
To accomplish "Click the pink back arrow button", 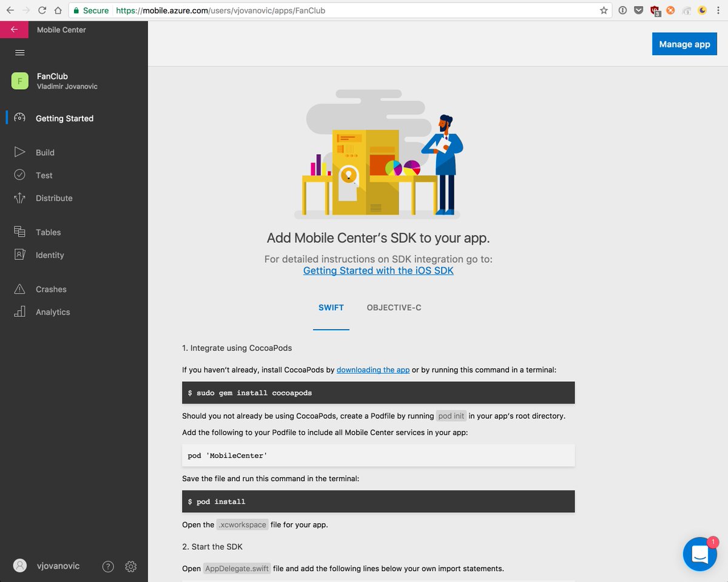I will 14,29.
